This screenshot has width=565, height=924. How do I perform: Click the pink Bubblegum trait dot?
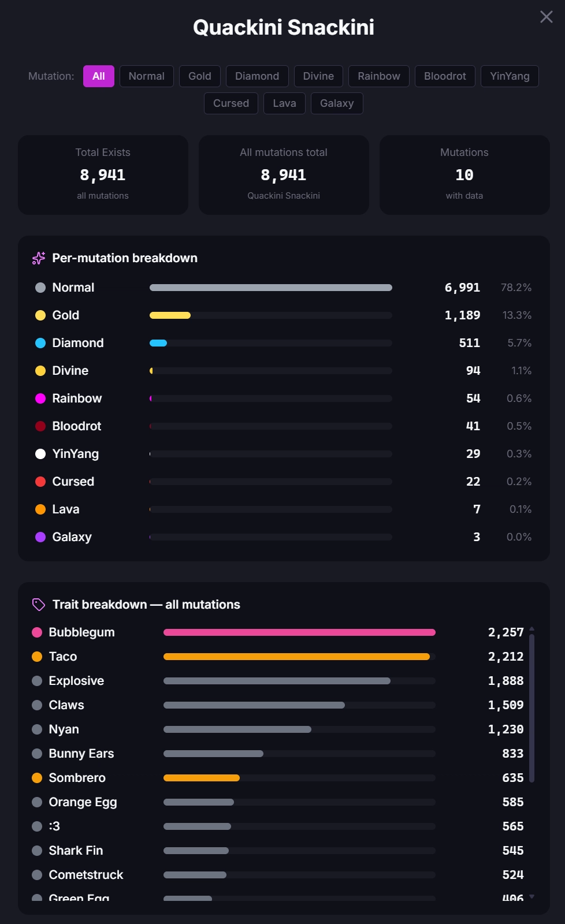(x=37, y=632)
